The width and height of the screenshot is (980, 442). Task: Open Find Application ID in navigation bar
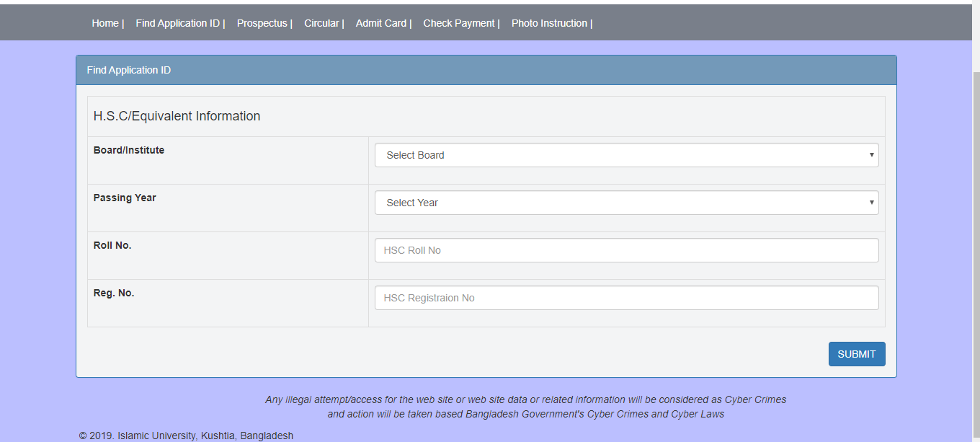[x=177, y=23]
